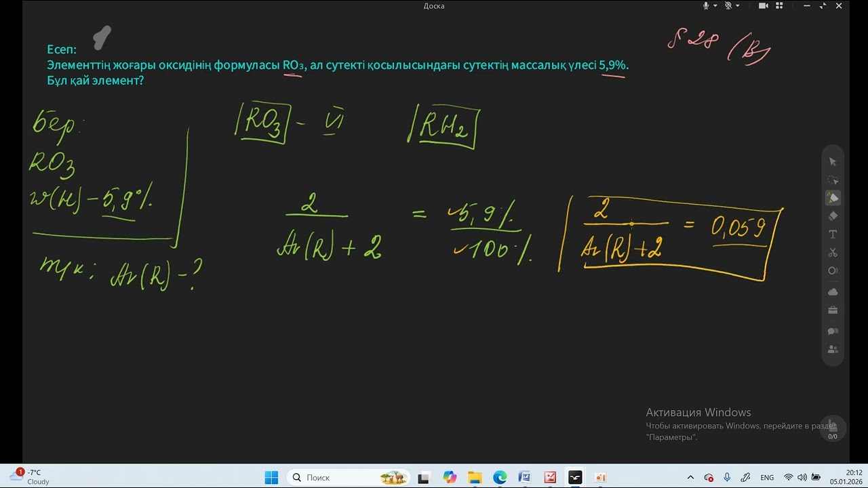868x488 pixels.
Task: Select the scissors cut tool
Action: coord(833,252)
